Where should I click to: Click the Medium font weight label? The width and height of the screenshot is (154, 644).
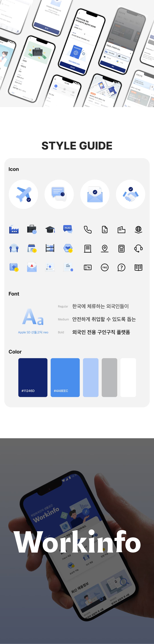[x=63, y=319]
